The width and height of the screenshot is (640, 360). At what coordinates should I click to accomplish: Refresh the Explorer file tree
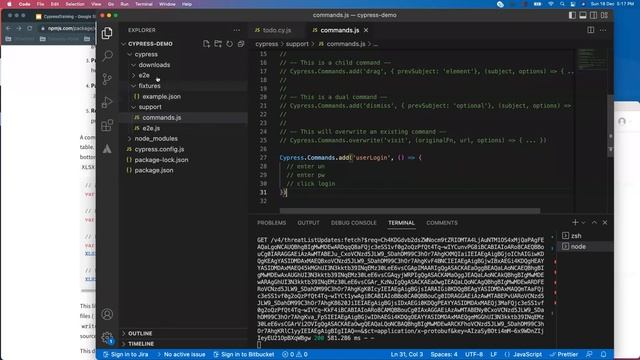pyautogui.click(x=229, y=44)
